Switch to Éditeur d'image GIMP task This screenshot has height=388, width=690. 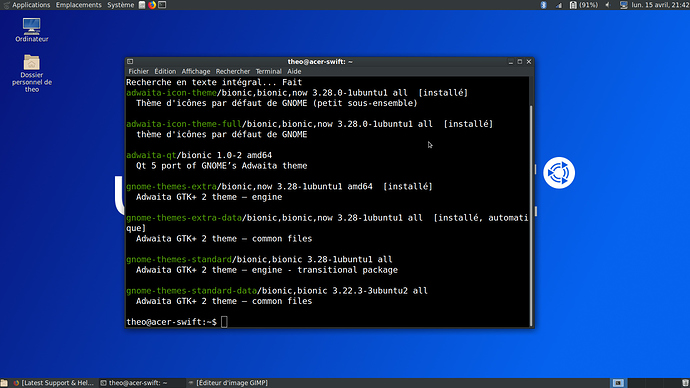pos(228,383)
